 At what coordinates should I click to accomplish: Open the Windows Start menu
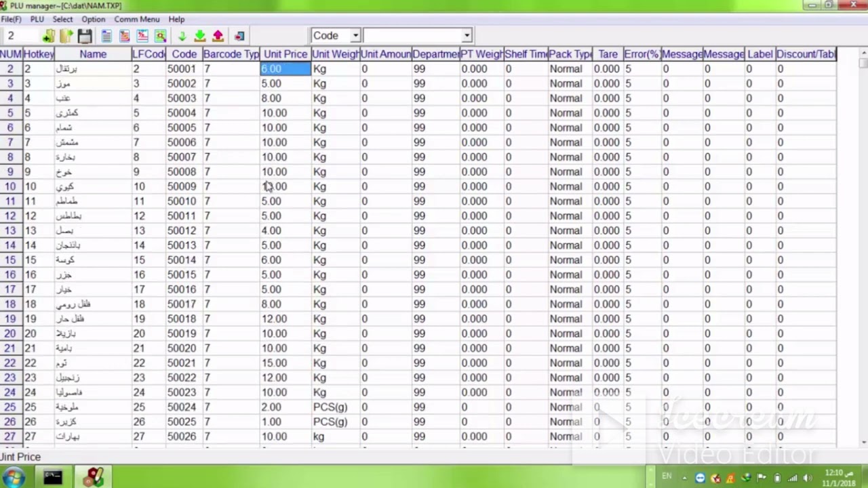[13, 477]
